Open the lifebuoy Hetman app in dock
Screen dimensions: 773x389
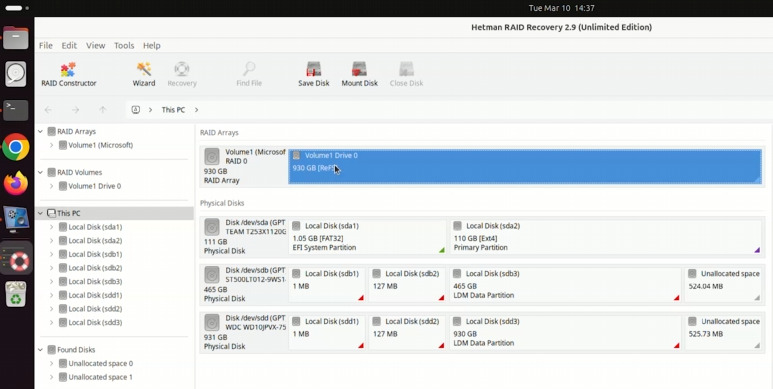pos(16,259)
